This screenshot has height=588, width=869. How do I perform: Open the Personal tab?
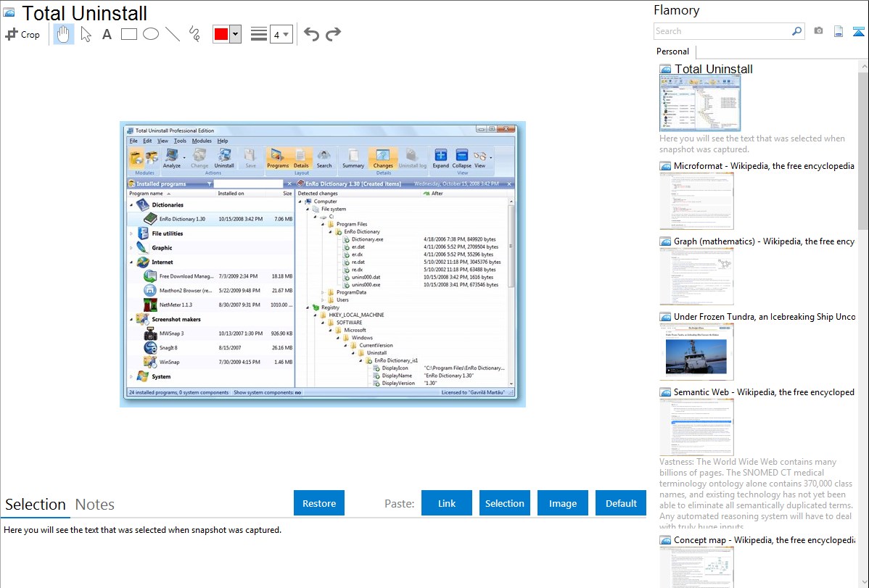point(673,51)
